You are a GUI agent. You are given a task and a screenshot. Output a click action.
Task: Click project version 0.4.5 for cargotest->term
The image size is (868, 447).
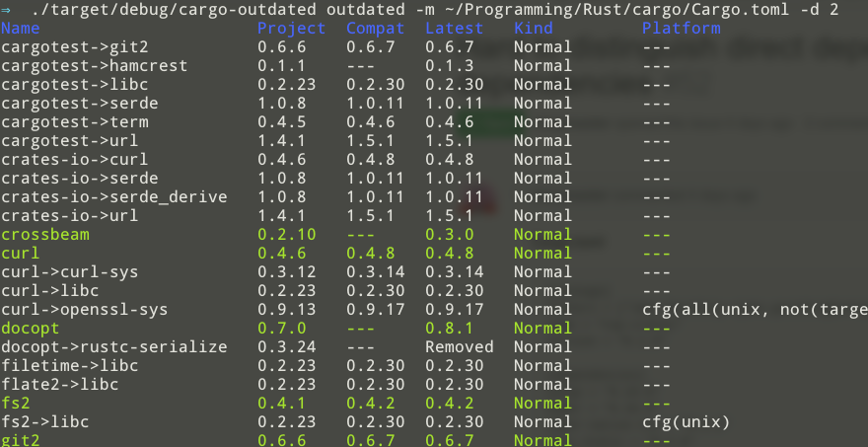tap(282, 122)
